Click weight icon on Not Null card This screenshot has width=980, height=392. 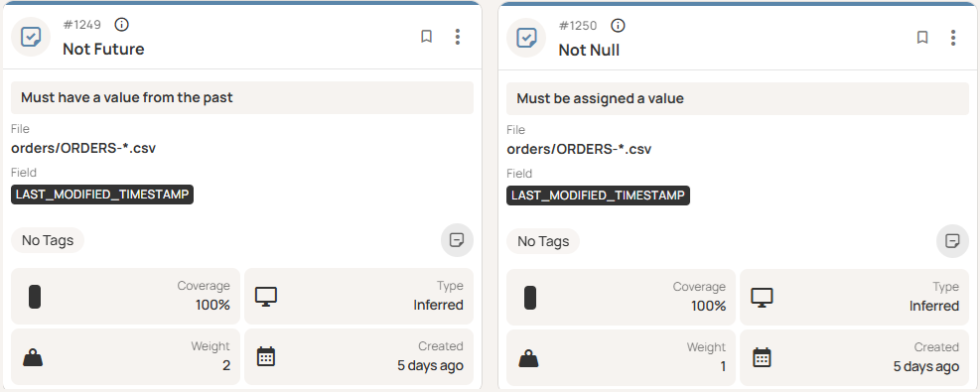point(528,358)
